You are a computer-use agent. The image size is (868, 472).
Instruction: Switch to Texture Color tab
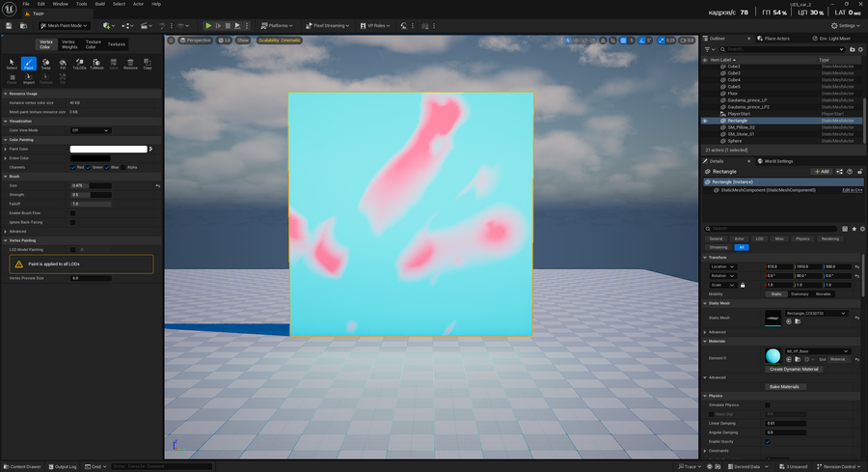click(93, 44)
